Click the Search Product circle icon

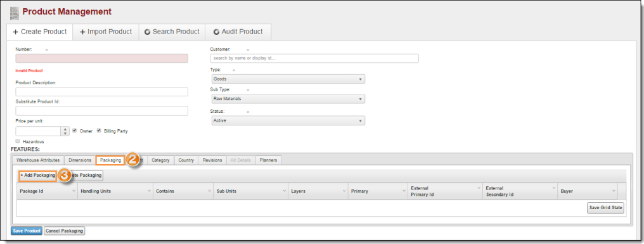pos(148,32)
